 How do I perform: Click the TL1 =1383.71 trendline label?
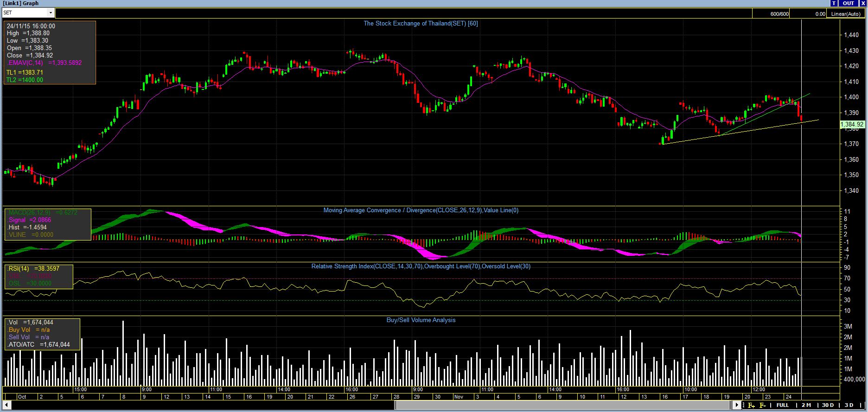pyautogui.click(x=25, y=72)
